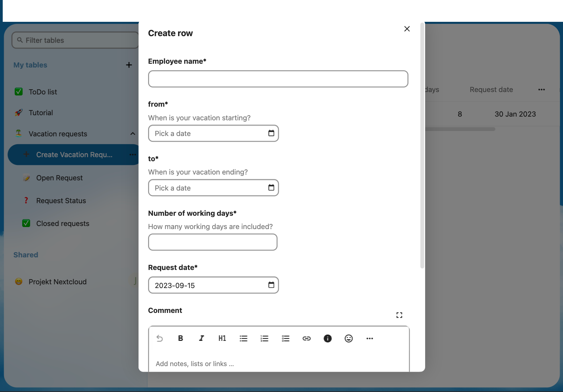Open remaining formatting actions menu
563x392 pixels.
(370, 338)
